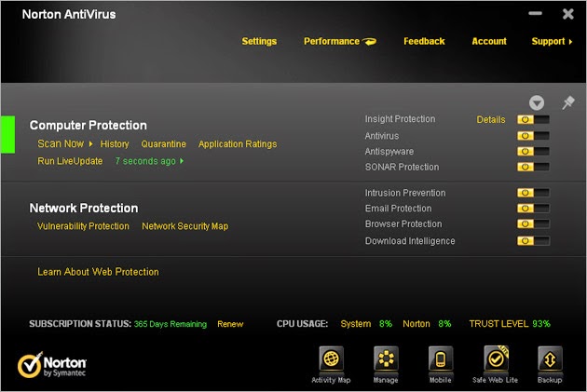
Task: Click the Renew subscription link
Action: (x=230, y=324)
